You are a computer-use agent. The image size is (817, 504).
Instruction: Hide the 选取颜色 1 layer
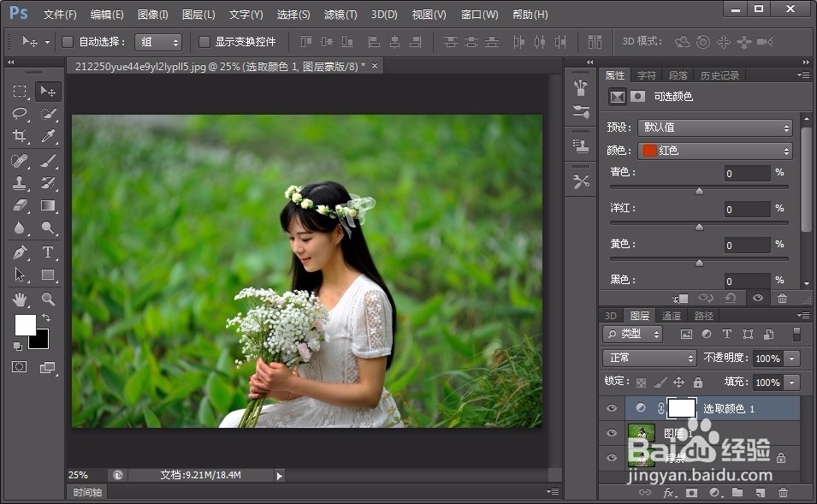tap(612, 408)
